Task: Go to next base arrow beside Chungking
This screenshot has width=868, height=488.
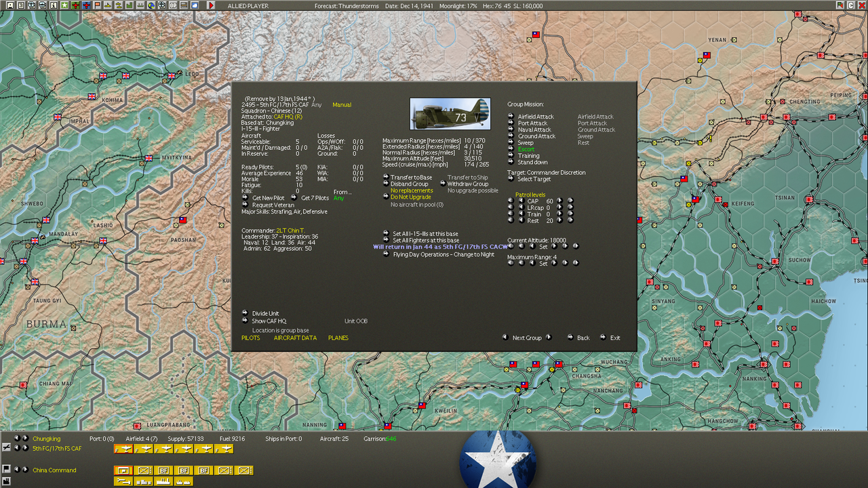Action: click(x=25, y=439)
